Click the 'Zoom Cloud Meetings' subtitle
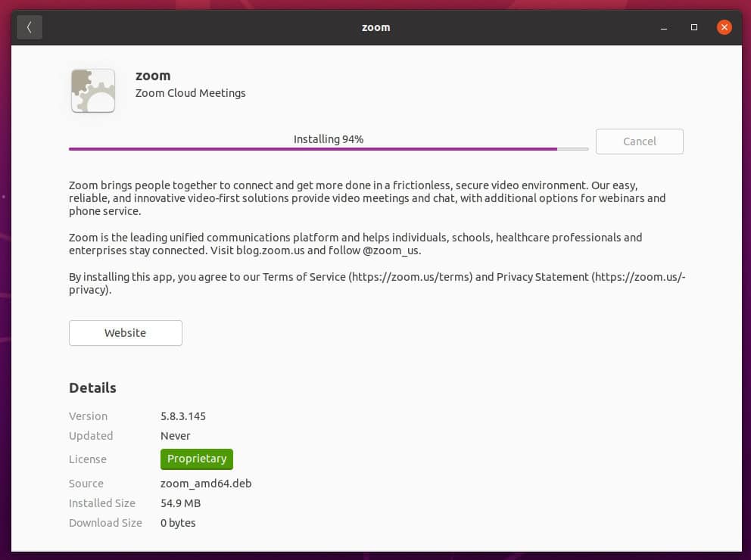 tap(190, 93)
